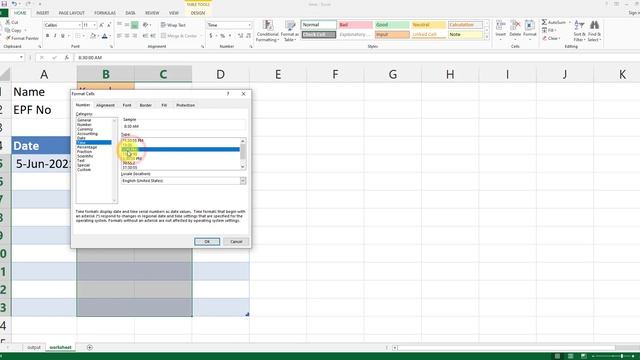Switch to Border tab in Format Cells
Viewport: 640px width, 360px height.
(x=146, y=105)
